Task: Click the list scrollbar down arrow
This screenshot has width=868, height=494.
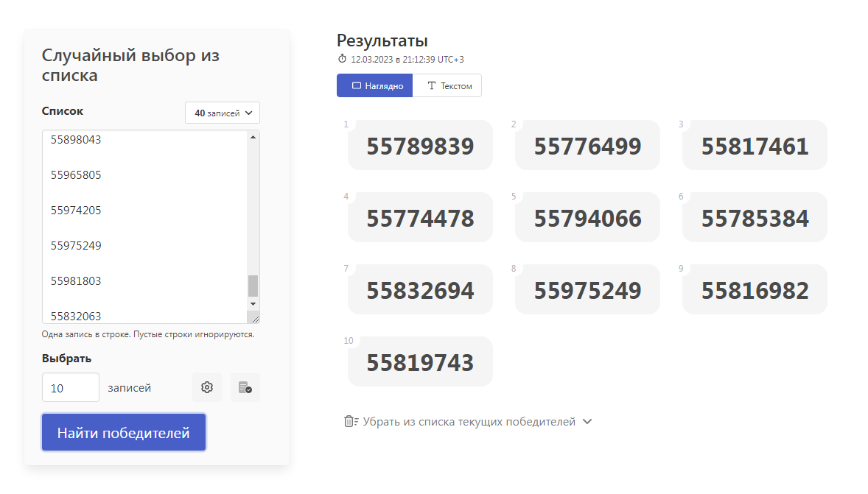Action: tap(253, 303)
